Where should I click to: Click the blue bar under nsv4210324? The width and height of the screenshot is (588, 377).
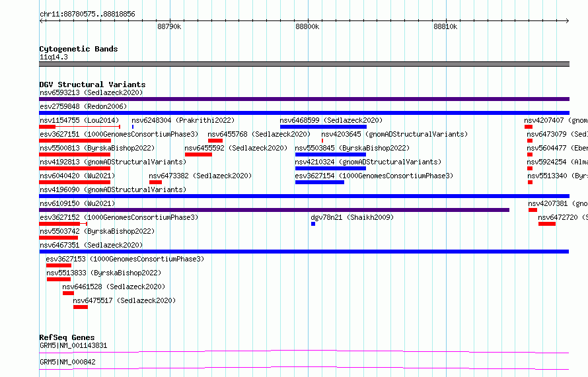click(330, 168)
